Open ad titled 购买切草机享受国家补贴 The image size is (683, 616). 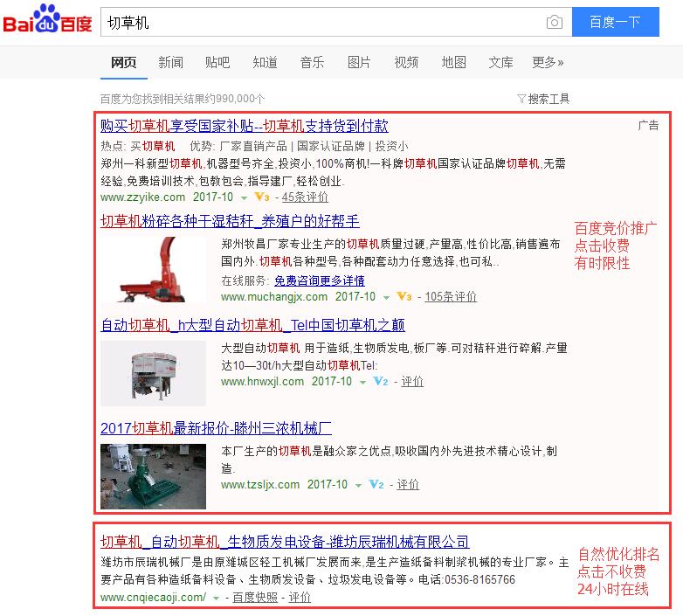pos(244,126)
